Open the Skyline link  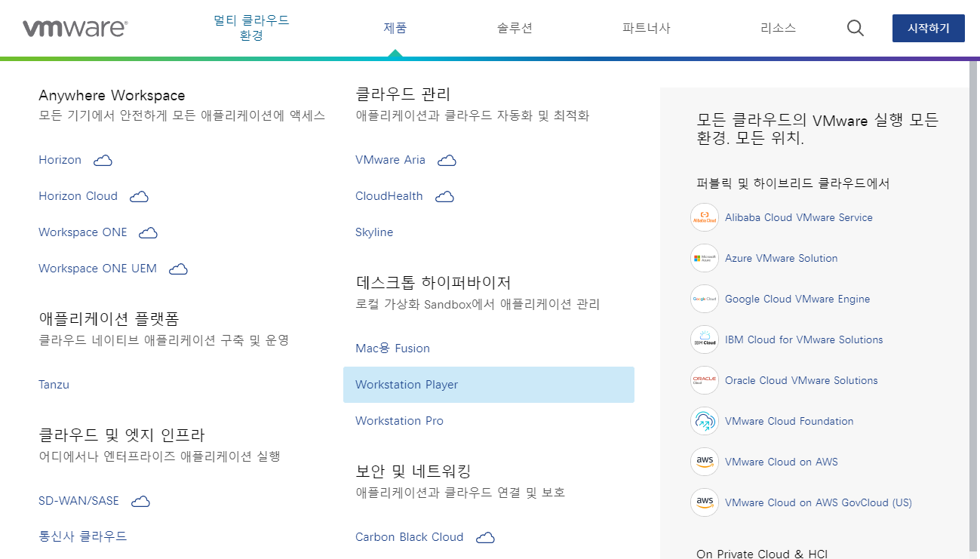pos(374,232)
